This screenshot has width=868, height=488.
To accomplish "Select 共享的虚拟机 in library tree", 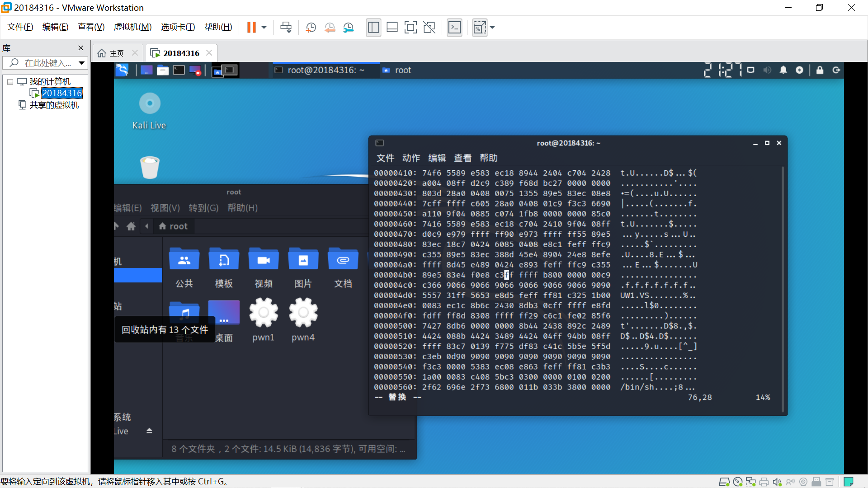I will coord(54,105).
